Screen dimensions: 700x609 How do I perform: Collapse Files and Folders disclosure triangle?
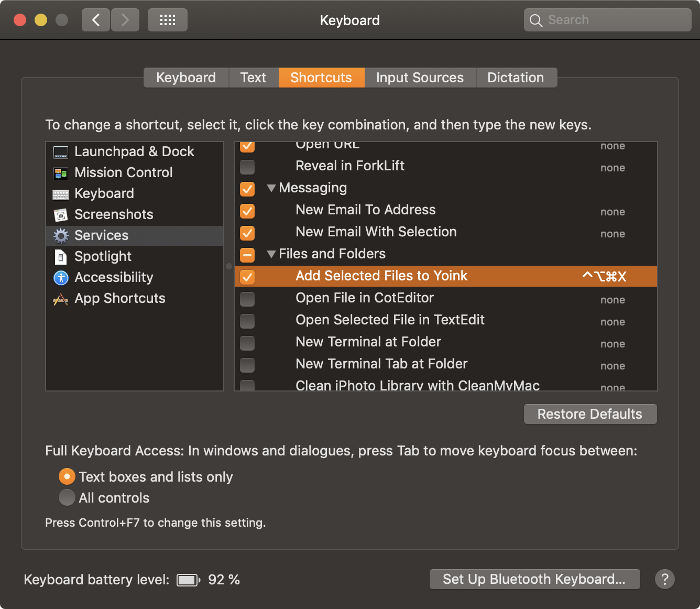pyautogui.click(x=271, y=254)
